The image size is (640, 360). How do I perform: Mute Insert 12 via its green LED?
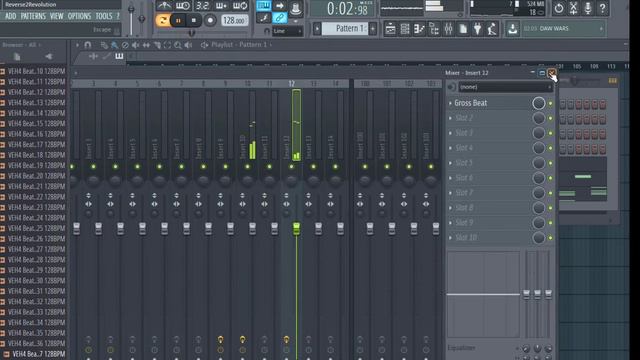click(291, 167)
